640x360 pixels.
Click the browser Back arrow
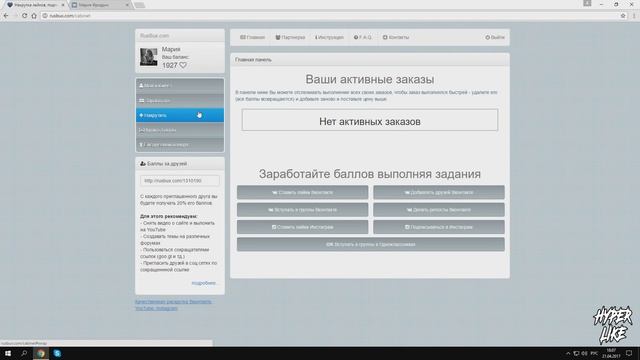[6, 16]
